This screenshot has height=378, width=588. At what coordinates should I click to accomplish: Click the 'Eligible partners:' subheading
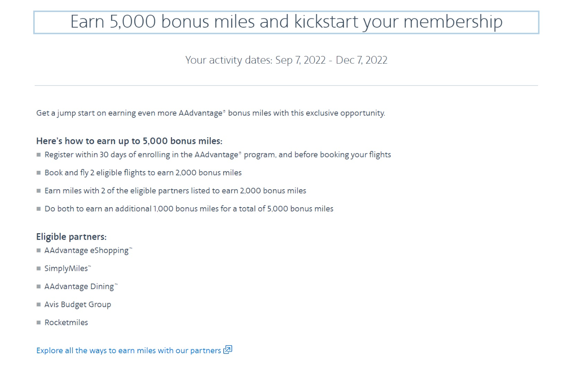click(x=71, y=237)
